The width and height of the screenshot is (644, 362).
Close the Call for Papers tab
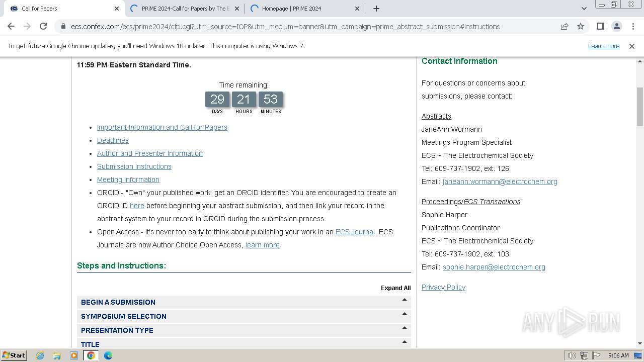pyautogui.click(x=117, y=9)
